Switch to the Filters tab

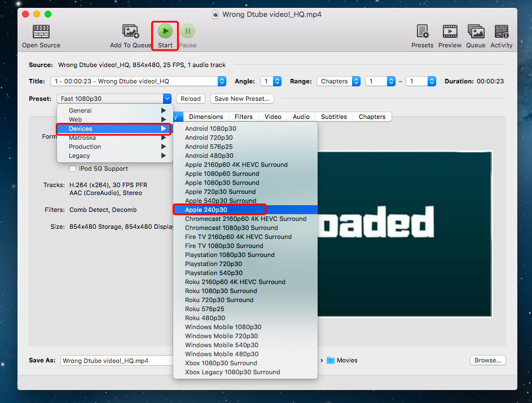click(244, 117)
